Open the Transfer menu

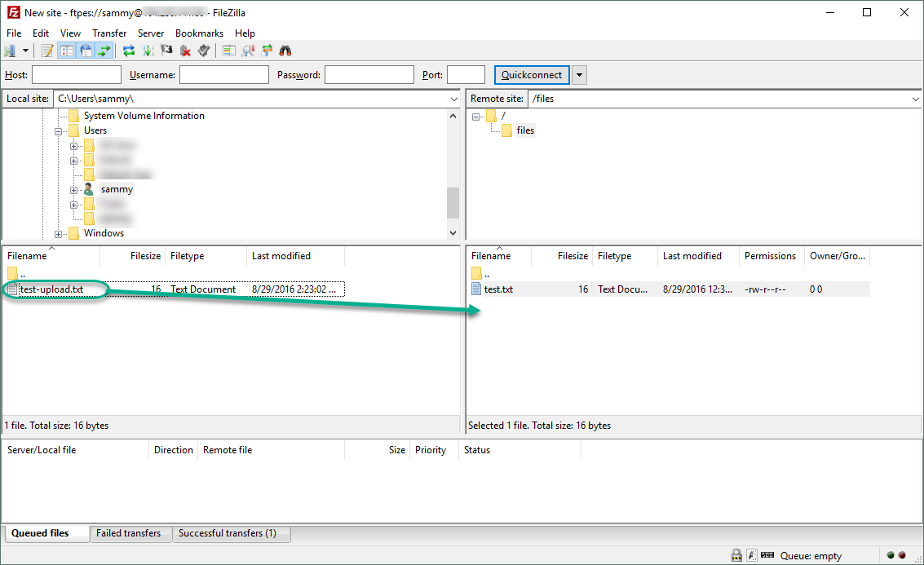pos(109,33)
